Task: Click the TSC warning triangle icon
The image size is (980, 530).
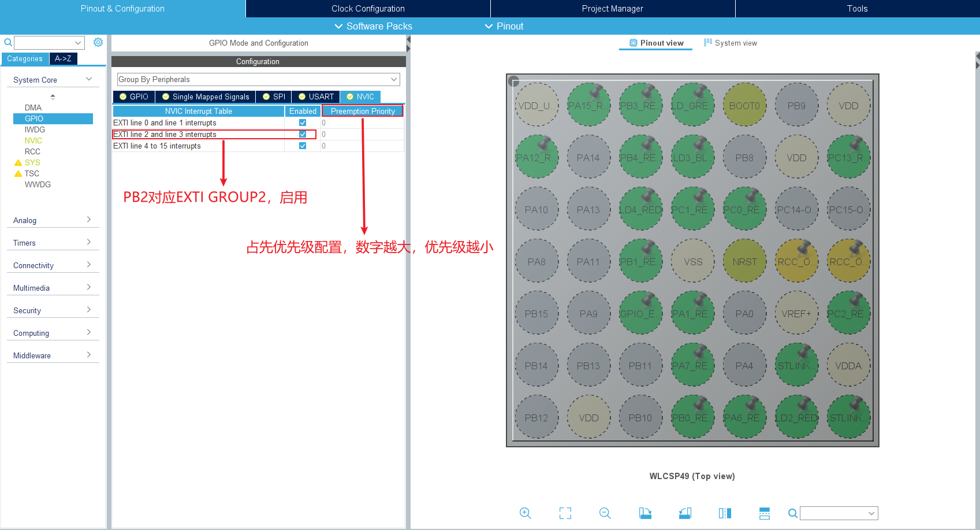Action: (18, 174)
